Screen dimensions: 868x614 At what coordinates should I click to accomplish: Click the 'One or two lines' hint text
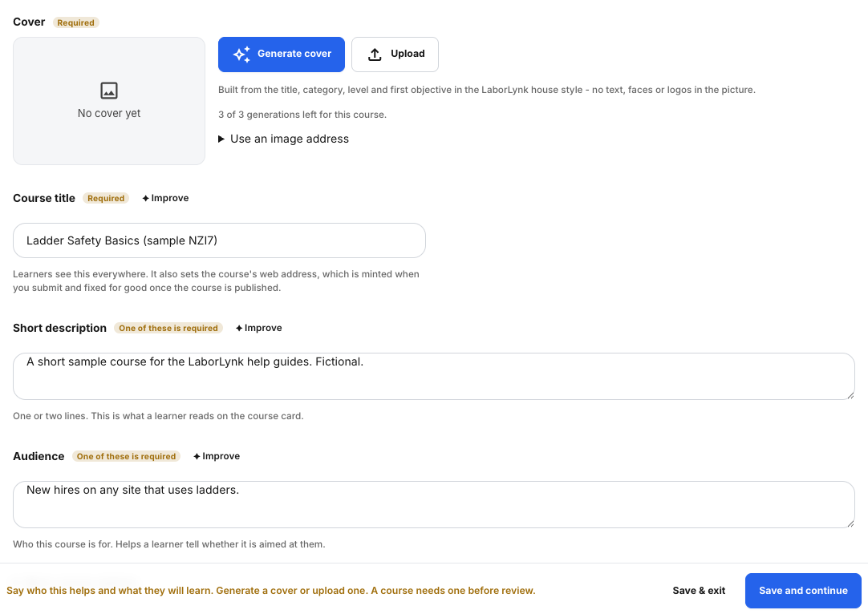(x=158, y=416)
